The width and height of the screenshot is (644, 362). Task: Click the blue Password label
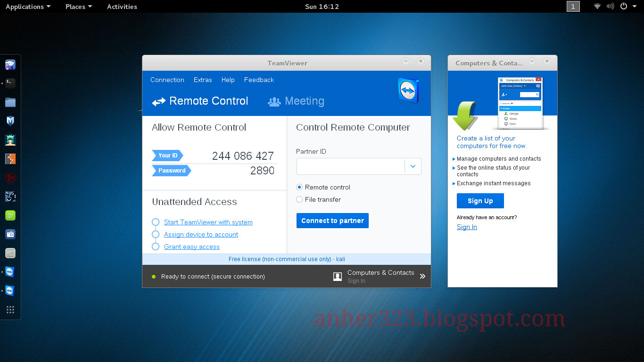(x=172, y=171)
